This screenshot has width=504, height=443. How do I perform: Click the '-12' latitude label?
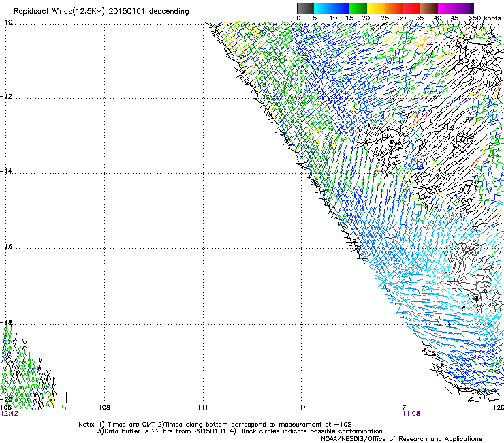pos(6,97)
